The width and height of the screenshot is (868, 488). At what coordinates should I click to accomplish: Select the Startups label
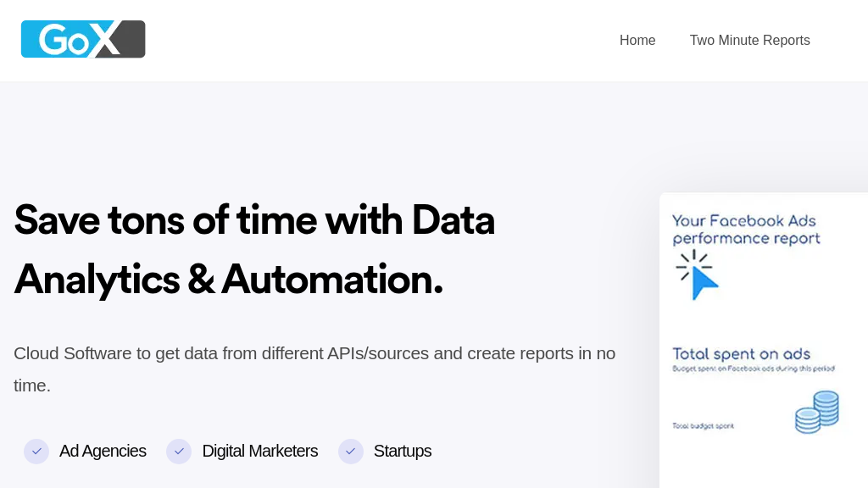pyautogui.click(x=403, y=452)
